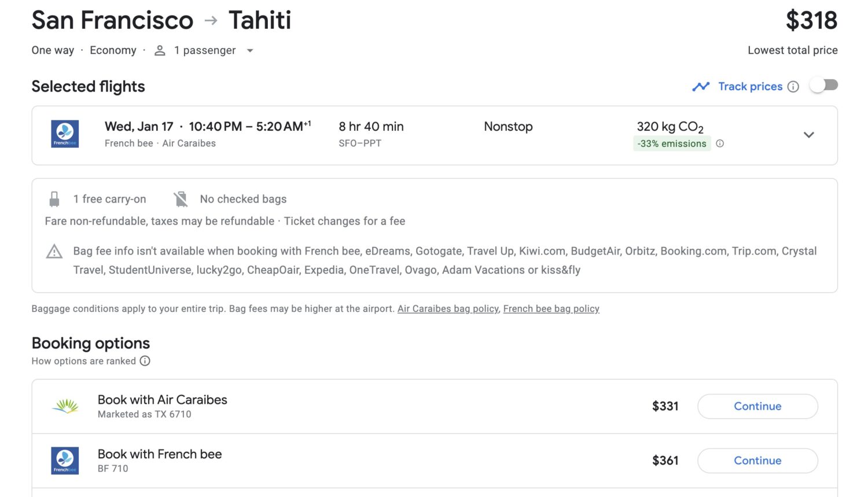The image size is (868, 497).
Task: Continue booking with Air Caraibes
Action: [x=757, y=406]
